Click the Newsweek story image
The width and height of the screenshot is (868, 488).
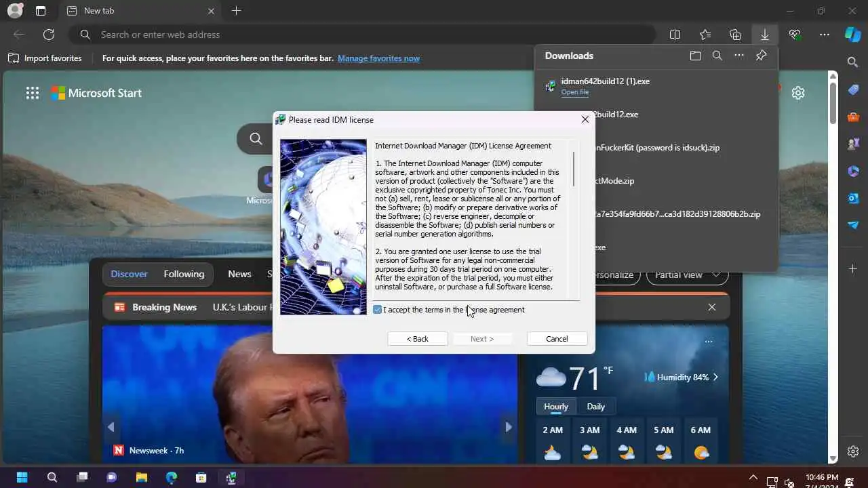pyautogui.click(x=310, y=393)
